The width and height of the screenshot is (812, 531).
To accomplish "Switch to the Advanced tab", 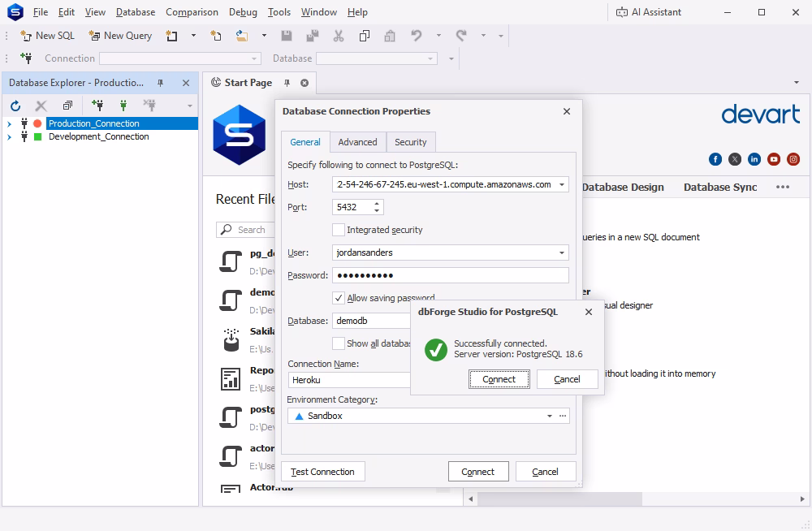I will (357, 142).
